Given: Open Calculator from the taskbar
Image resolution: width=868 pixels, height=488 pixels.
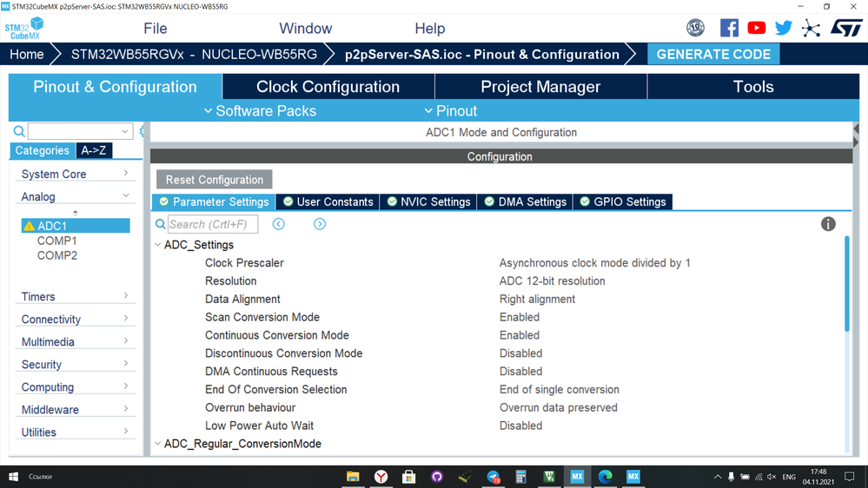Looking at the screenshot, I should [x=521, y=477].
